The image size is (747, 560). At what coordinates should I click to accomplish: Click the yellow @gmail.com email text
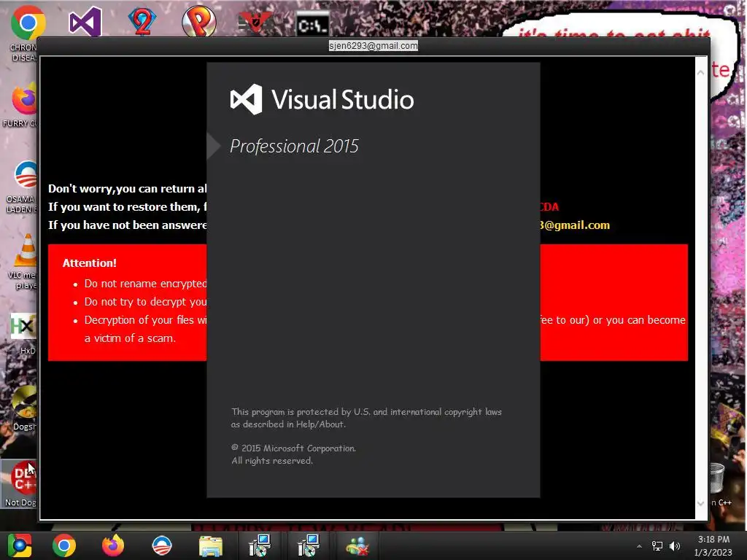tap(575, 225)
